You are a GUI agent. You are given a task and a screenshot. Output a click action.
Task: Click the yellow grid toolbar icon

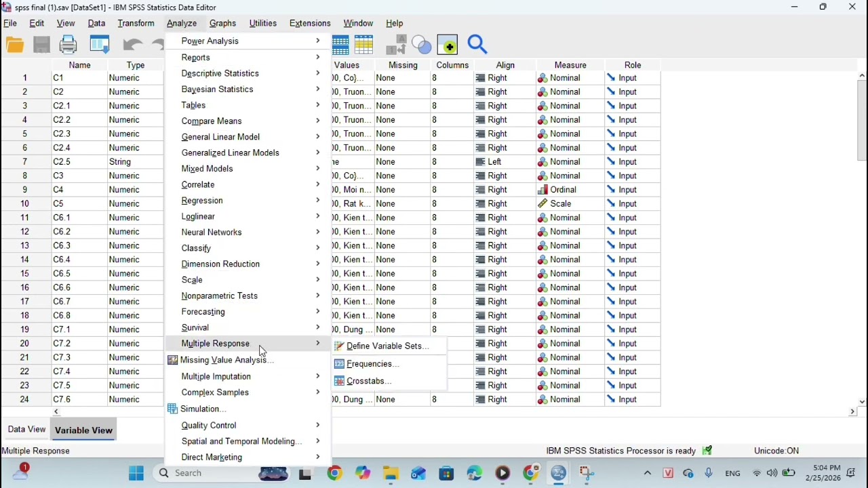point(364,45)
